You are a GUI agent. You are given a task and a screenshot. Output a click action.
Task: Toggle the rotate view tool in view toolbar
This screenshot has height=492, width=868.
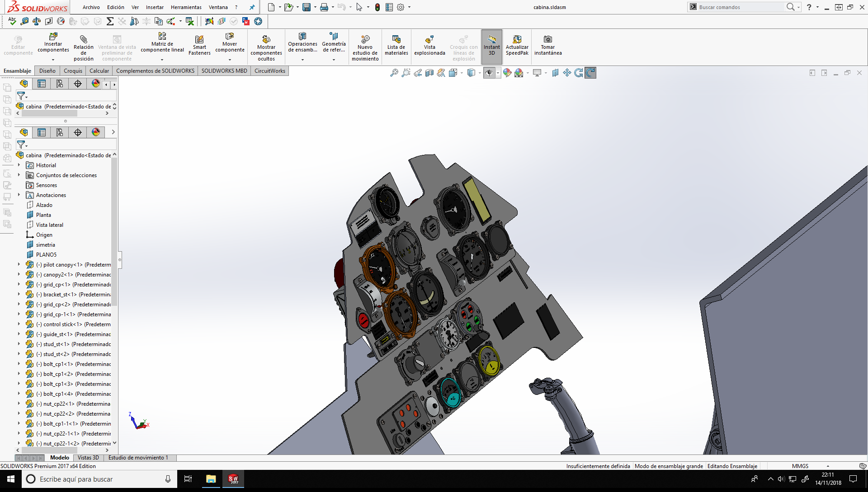590,73
